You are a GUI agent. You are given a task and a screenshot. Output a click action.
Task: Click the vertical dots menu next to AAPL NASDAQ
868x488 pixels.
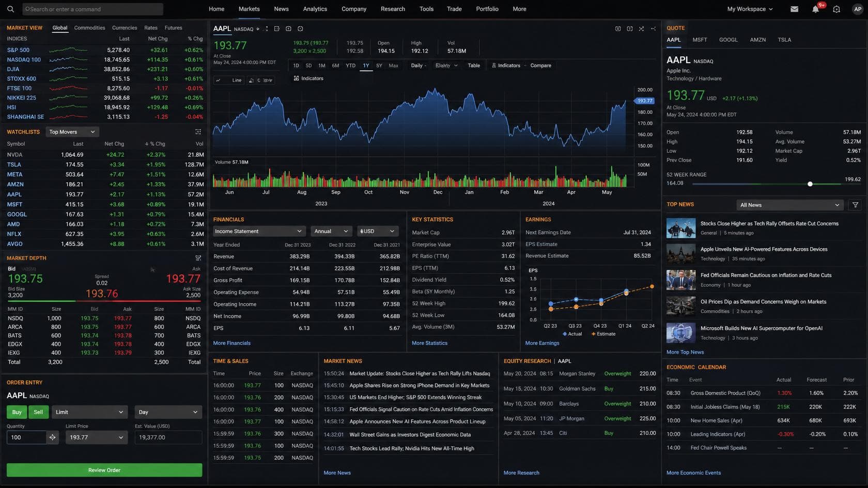267,29
